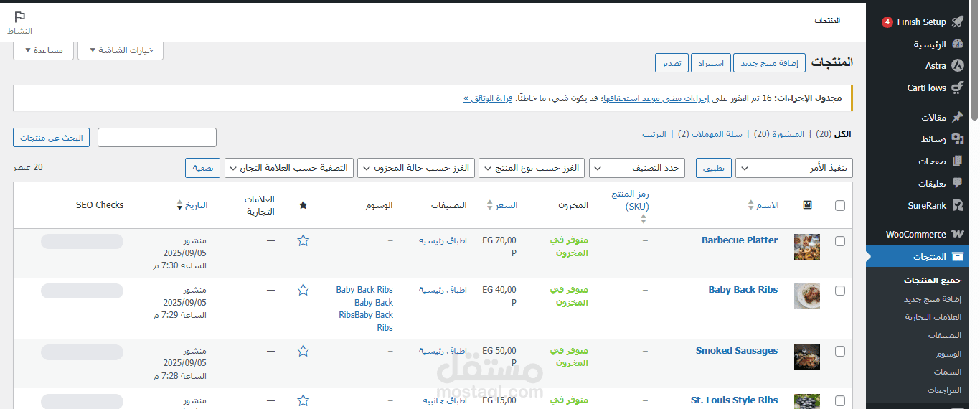Click the media icon for وسائط
The height and width of the screenshot is (409, 980).
click(x=958, y=139)
